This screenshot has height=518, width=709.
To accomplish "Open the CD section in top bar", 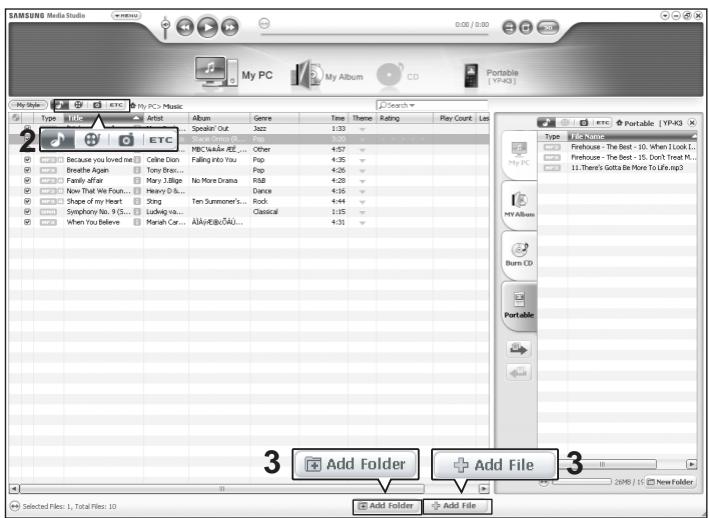I will [x=398, y=75].
